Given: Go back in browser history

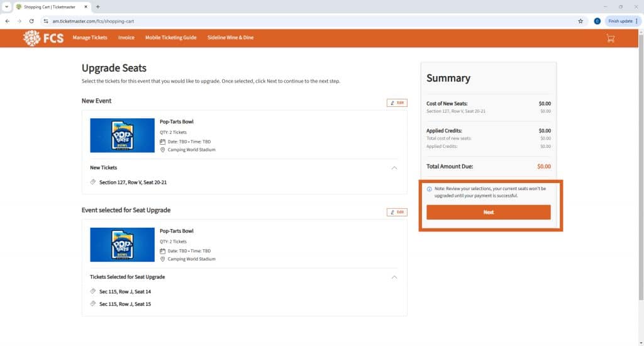Looking at the screenshot, I should click(8, 21).
